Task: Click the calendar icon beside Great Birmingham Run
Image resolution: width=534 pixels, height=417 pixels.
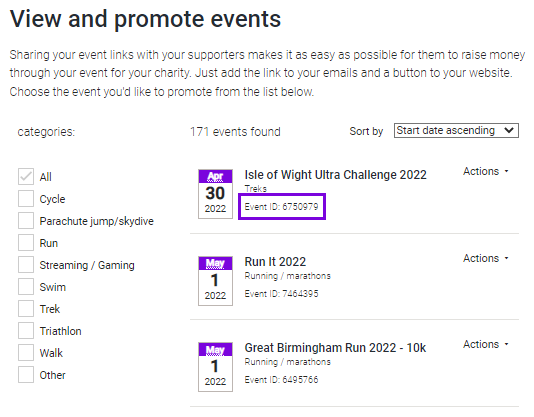Action: point(215,367)
